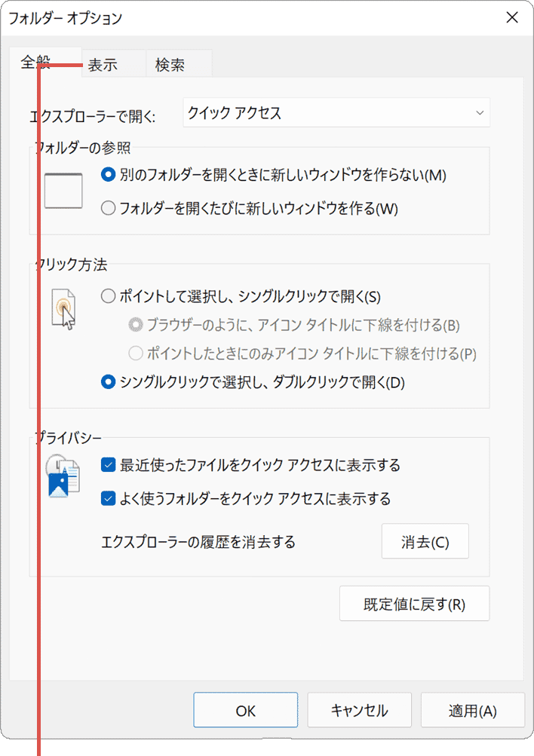534x756 pixels.
Task: Click the 適用(A) button
Action: coord(473,710)
